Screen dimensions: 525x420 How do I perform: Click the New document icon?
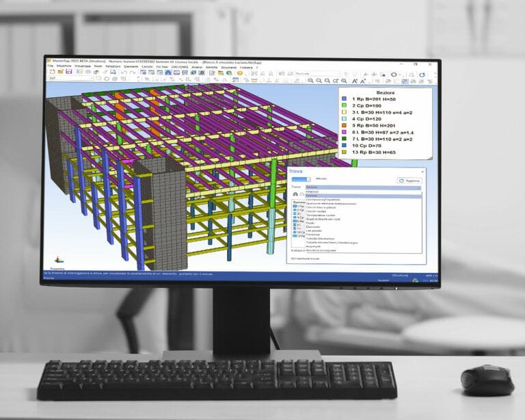coord(53,73)
